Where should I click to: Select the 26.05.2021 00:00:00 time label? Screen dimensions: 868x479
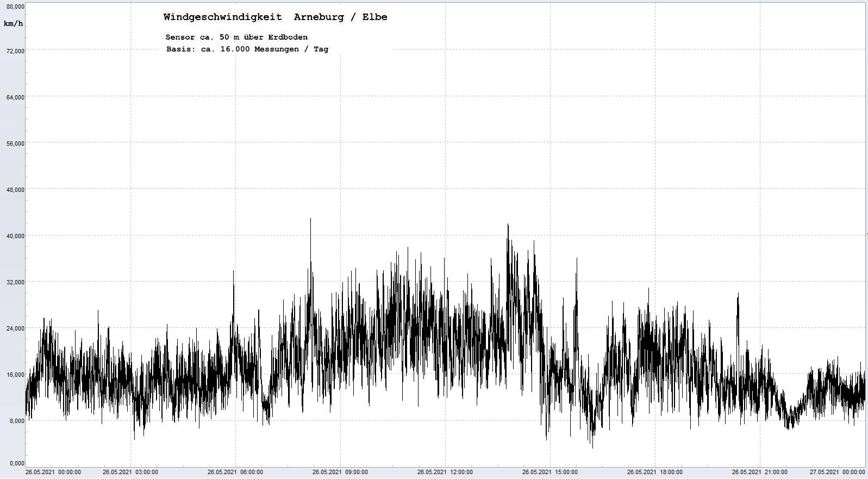pos(53,472)
